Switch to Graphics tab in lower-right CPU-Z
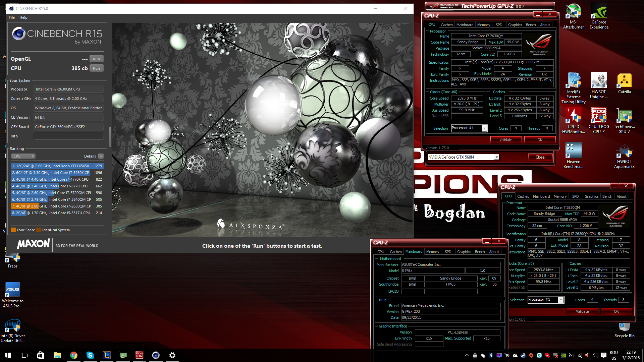Viewport: 644px width, 362px height. click(591, 196)
